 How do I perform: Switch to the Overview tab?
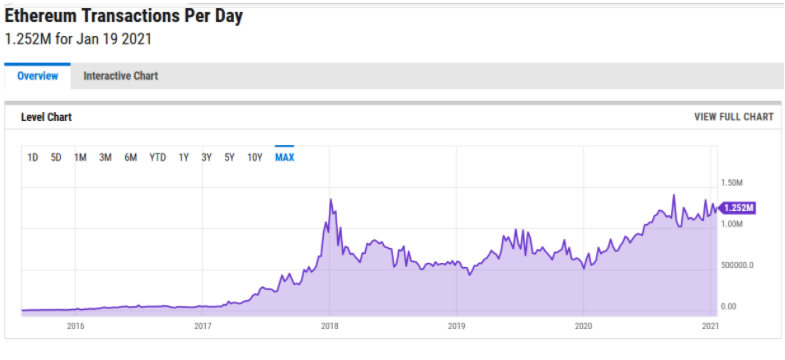pos(38,76)
